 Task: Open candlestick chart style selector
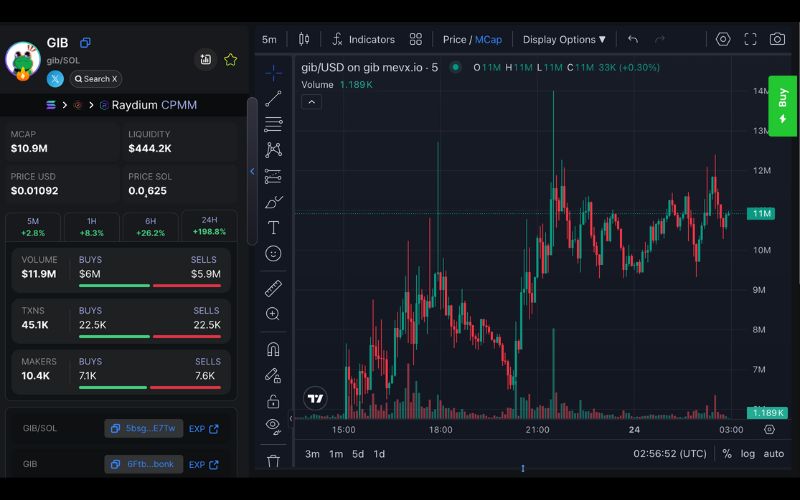point(304,39)
